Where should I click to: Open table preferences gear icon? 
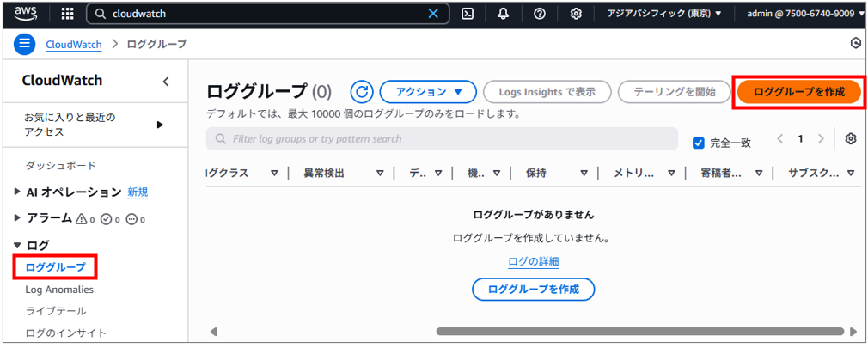851,139
